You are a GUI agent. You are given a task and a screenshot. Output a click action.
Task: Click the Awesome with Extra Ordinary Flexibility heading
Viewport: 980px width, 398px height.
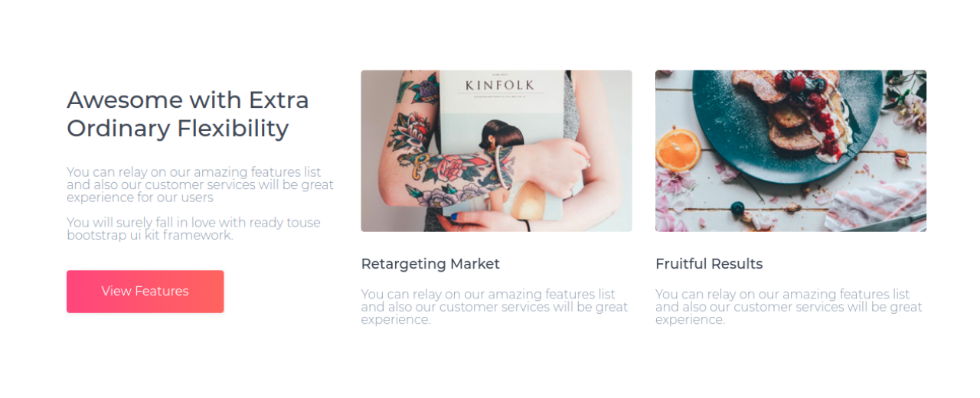(188, 114)
